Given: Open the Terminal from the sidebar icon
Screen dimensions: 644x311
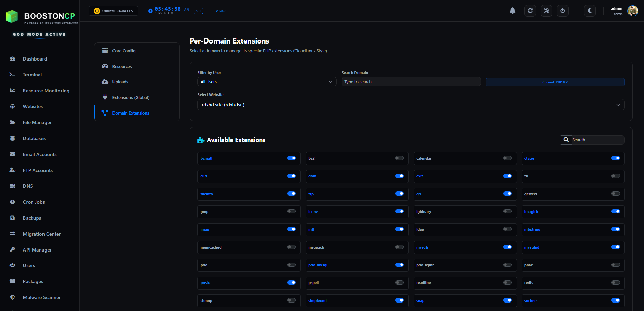Looking at the screenshot, I should (12, 74).
